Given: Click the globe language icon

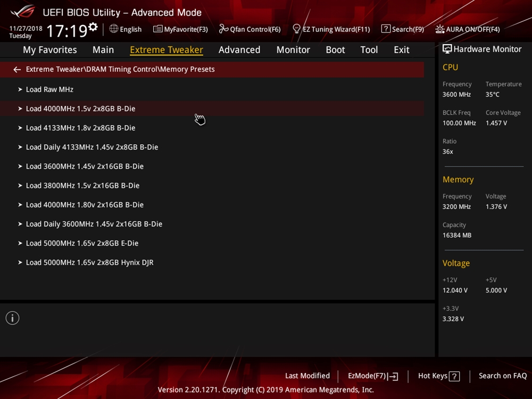Looking at the screenshot, I should 114,29.
